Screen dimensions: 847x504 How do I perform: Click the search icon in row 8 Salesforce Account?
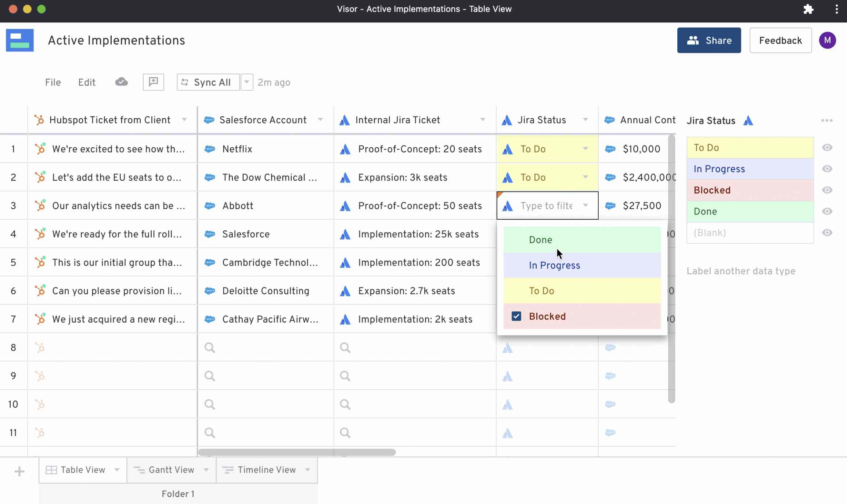click(210, 347)
